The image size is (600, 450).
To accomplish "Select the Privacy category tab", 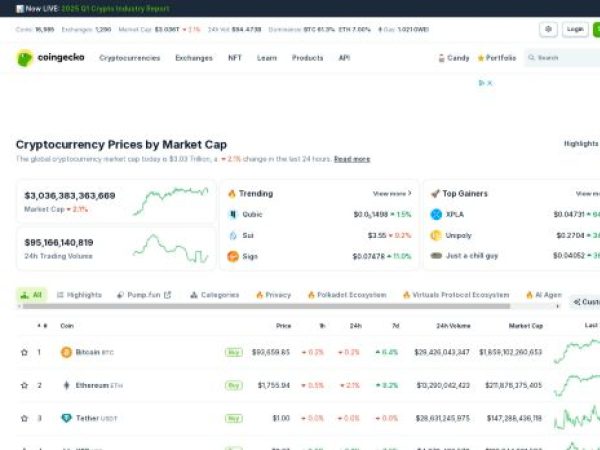I will click(273, 295).
